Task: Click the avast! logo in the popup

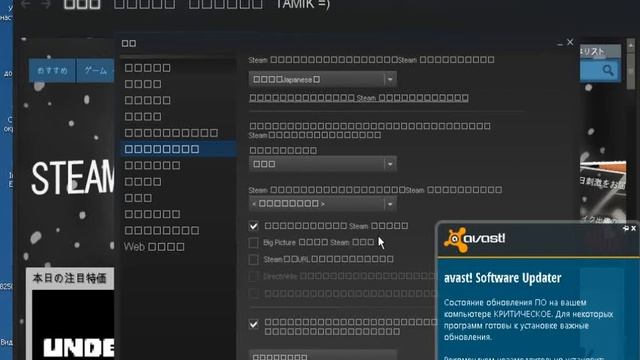Action: (474, 239)
